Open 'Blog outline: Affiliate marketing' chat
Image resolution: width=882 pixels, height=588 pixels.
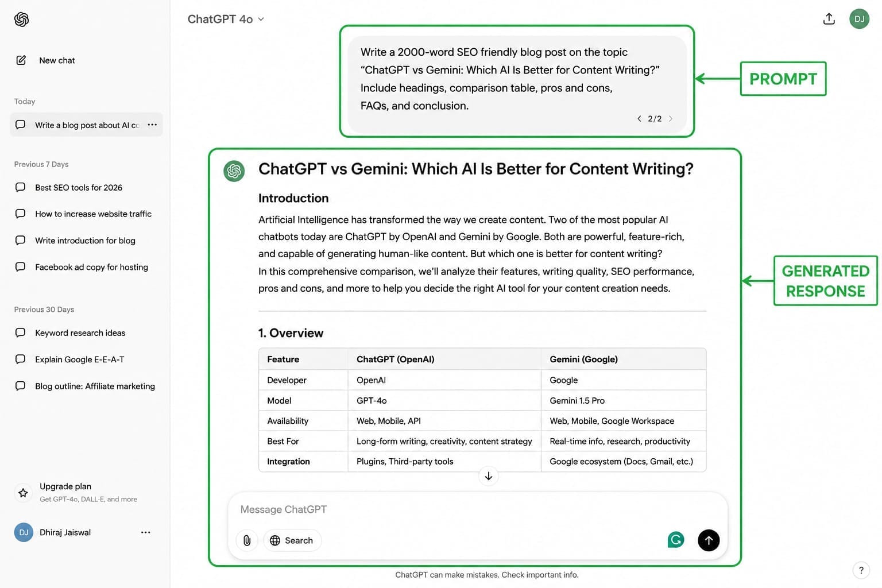click(x=86, y=386)
